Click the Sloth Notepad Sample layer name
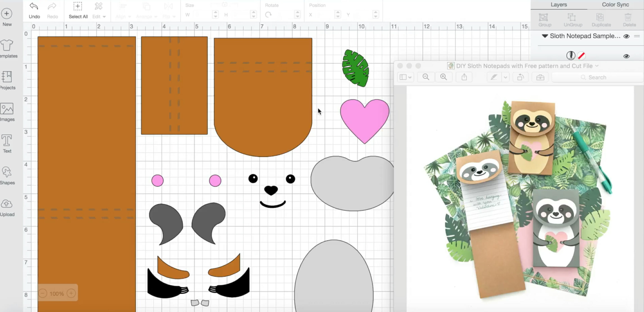The image size is (644, 312). pos(585,36)
